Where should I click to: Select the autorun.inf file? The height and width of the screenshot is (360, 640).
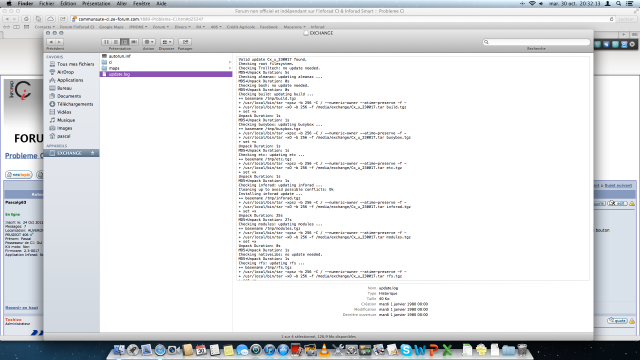point(166,56)
